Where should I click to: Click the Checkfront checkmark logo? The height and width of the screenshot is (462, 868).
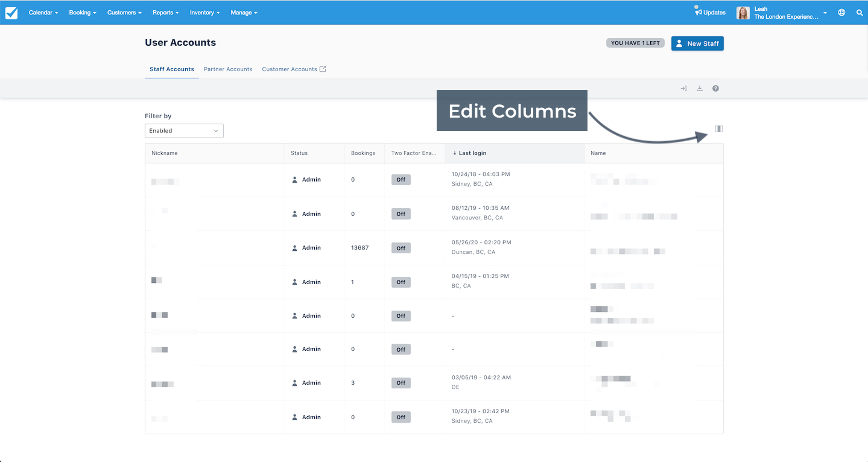point(11,13)
